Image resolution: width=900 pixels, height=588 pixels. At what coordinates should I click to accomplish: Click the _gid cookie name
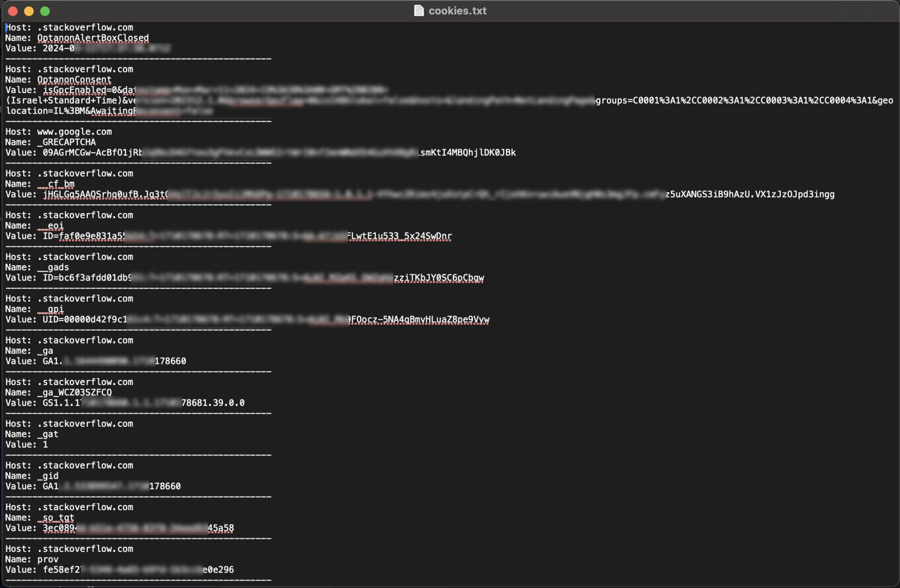click(47, 476)
